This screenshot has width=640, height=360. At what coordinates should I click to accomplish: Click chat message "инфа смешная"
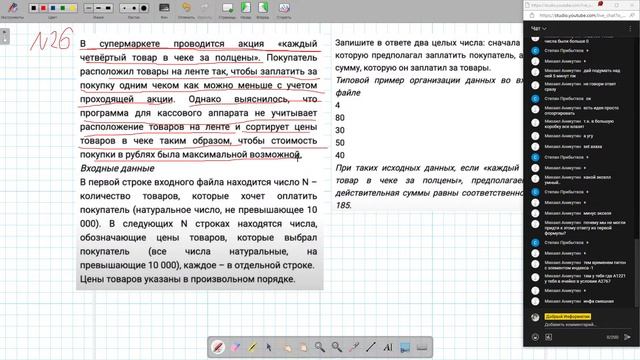pos(598,301)
